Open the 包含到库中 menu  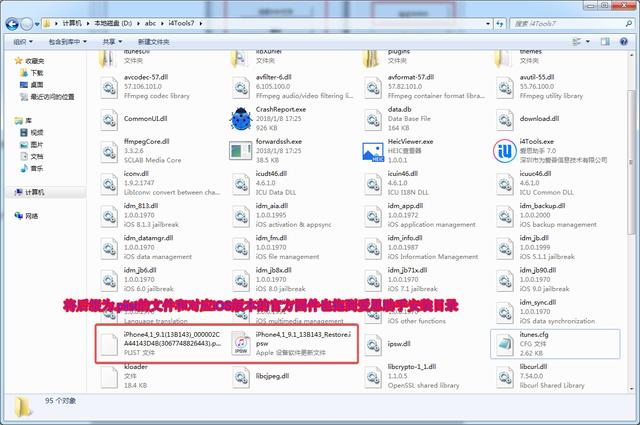click(x=67, y=42)
